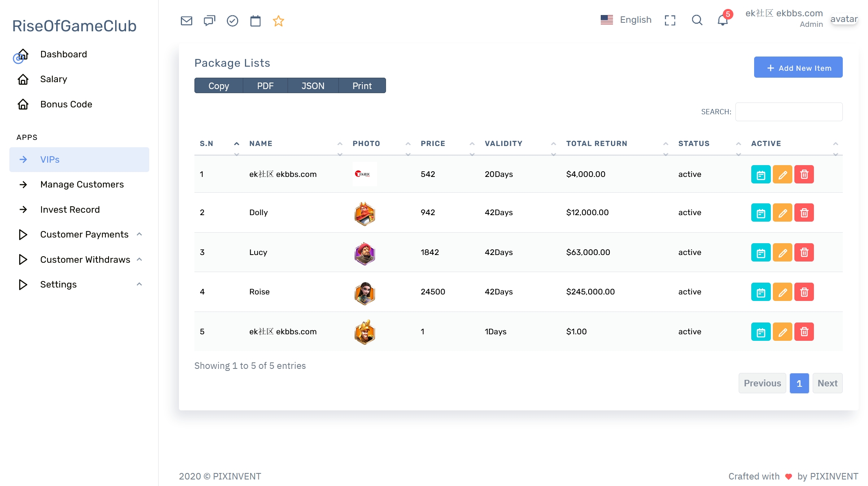Viewport: 868px width, 486px height.
Task: Focus the SEARCH input field
Action: (x=789, y=112)
